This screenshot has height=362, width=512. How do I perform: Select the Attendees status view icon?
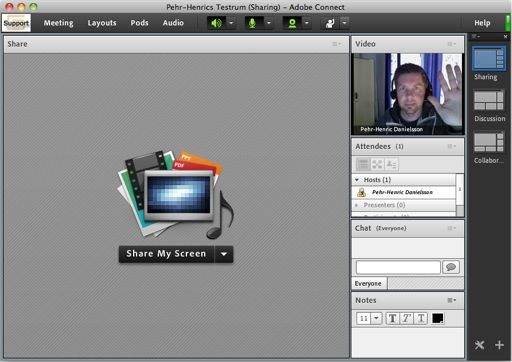click(x=391, y=164)
